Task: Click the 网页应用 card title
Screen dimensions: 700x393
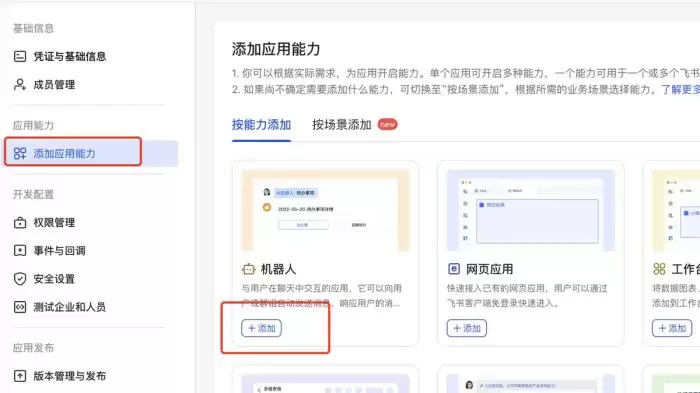Action: coord(489,269)
